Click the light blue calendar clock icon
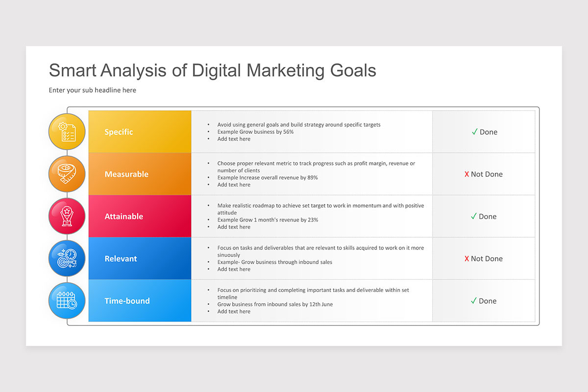The height and width of the screenshot is (392, 588). 67,300
